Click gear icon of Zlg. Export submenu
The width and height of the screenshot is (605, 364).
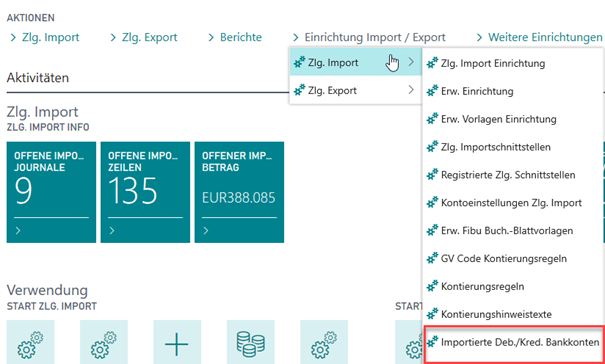[299, 90]
